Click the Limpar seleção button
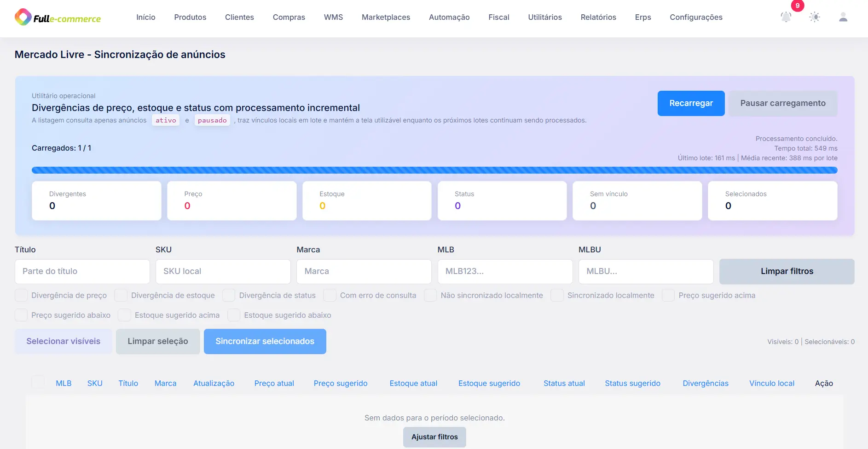 click(x=158, y=341)
